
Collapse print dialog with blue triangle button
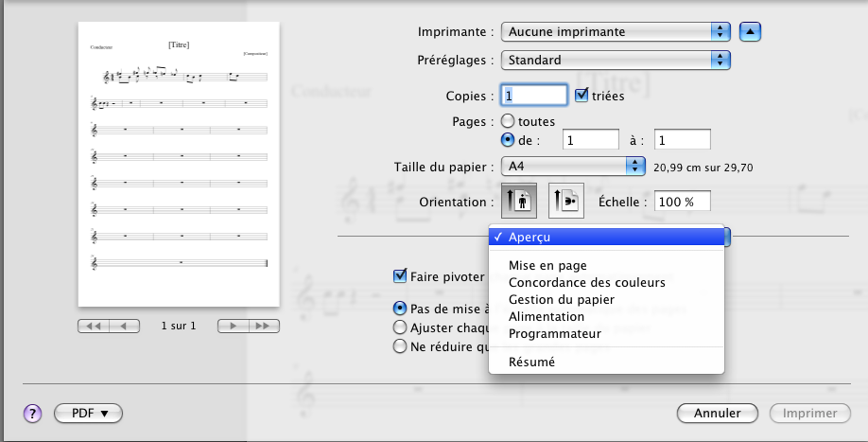tap(750, 31)
